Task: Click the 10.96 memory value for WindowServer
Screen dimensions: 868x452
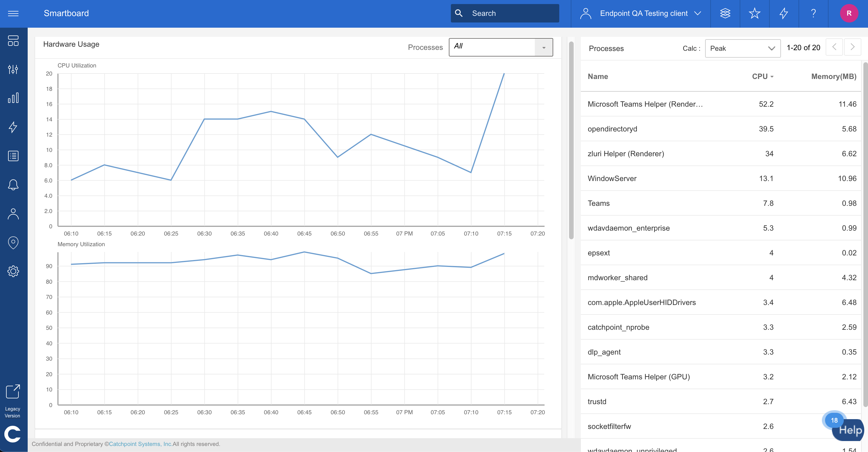Action: tap(847, 178)
